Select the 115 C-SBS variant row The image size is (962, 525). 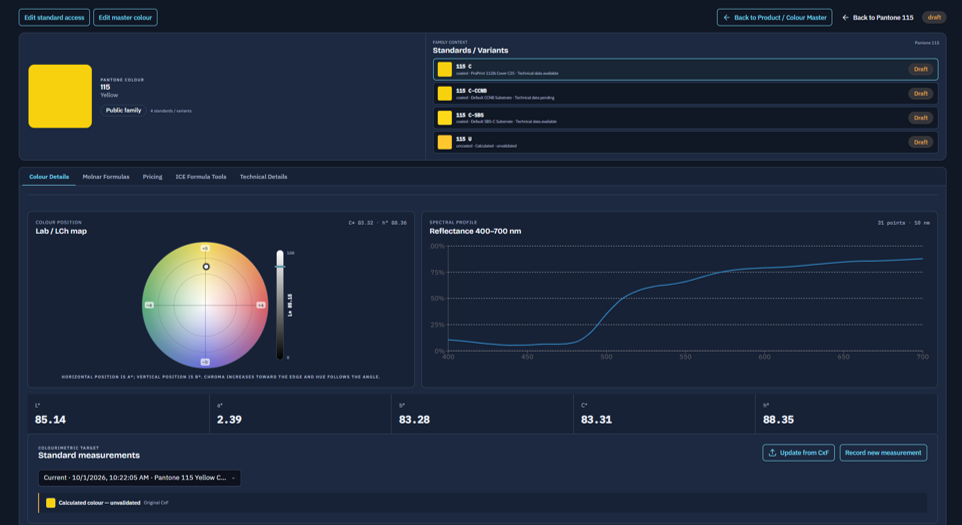point(685,118)
